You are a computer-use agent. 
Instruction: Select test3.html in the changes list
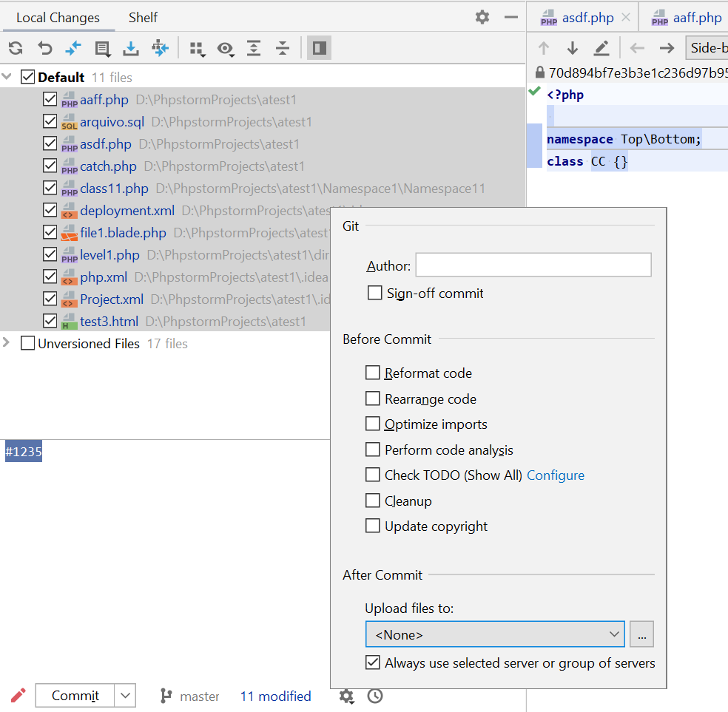click(x=109, y=322)
